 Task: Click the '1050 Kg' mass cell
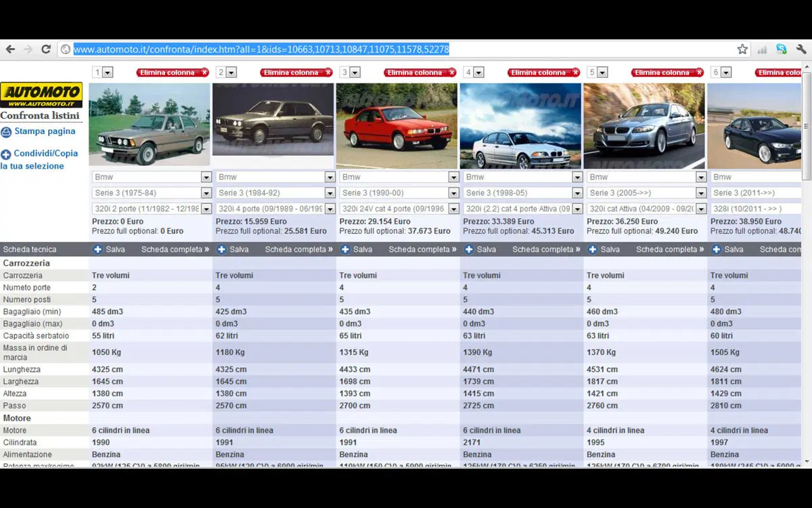coord(108,352)
